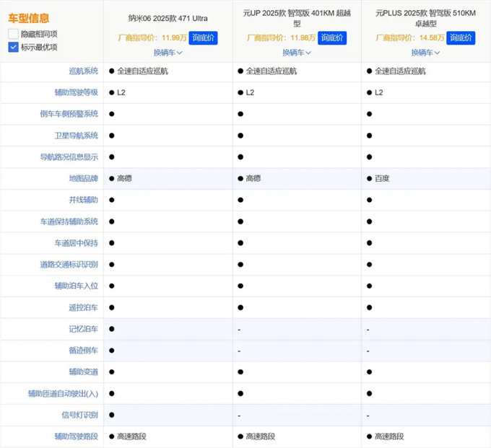Click 纳米06 dot in 记忆泊车 row
The height and width of the screenshot is (448, 491).
tap(112, 329)
